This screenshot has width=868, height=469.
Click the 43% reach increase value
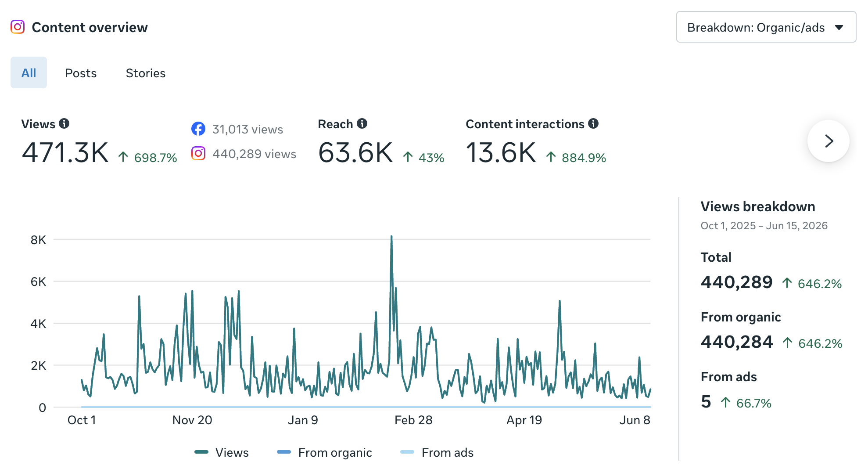point(431,158)
